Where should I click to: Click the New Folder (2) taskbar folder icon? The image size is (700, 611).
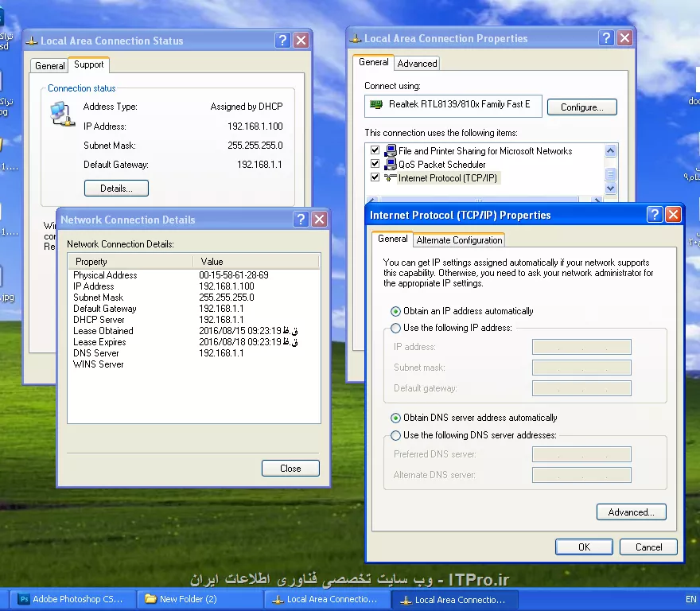(x=150, y=599)
